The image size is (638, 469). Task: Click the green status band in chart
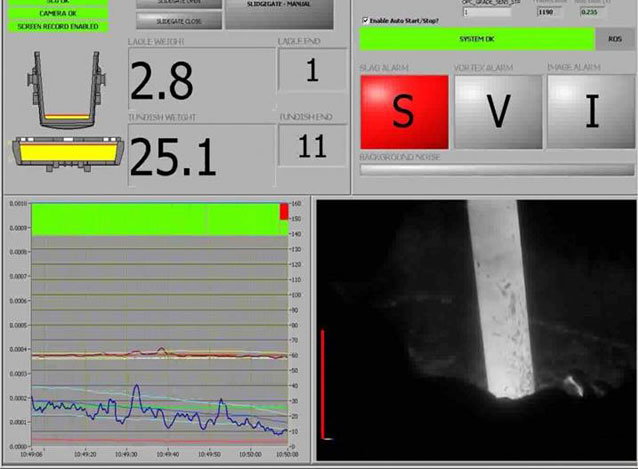[156, 220]
